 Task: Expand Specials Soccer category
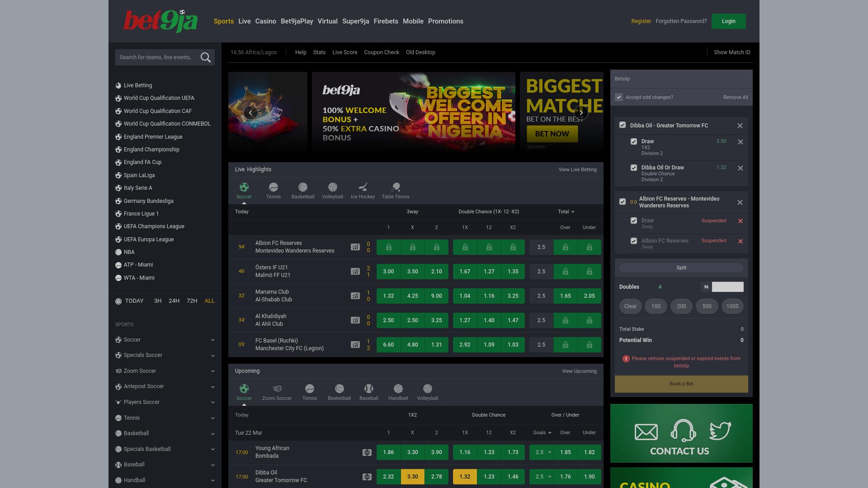click(165, 355)
